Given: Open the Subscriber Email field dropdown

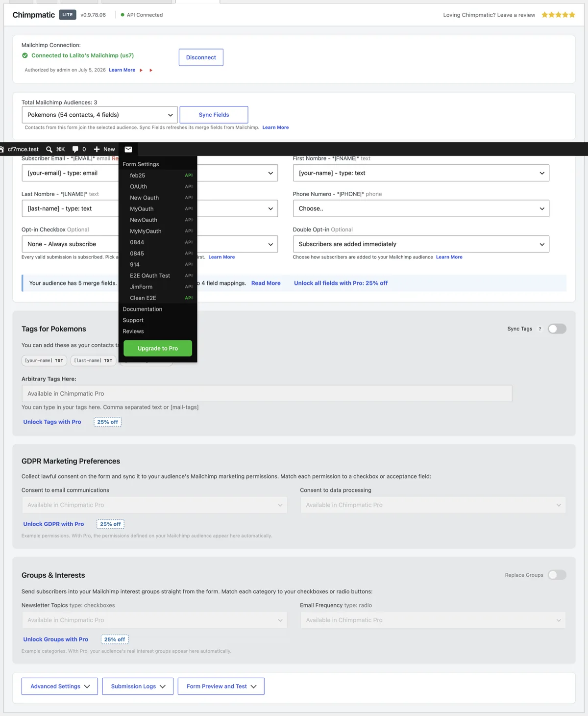Looking at the screenshot, I should pos(149,173).
